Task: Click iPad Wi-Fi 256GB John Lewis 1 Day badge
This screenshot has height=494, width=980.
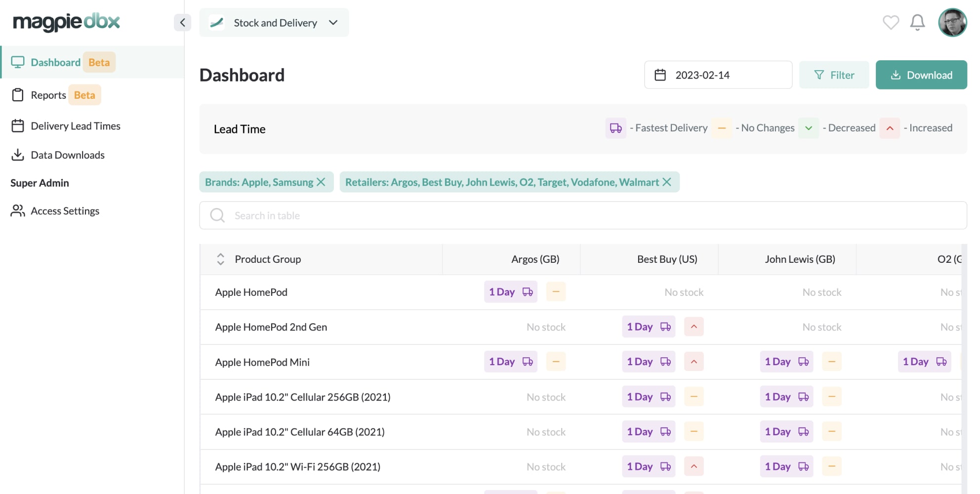Action: coord(786,466)
